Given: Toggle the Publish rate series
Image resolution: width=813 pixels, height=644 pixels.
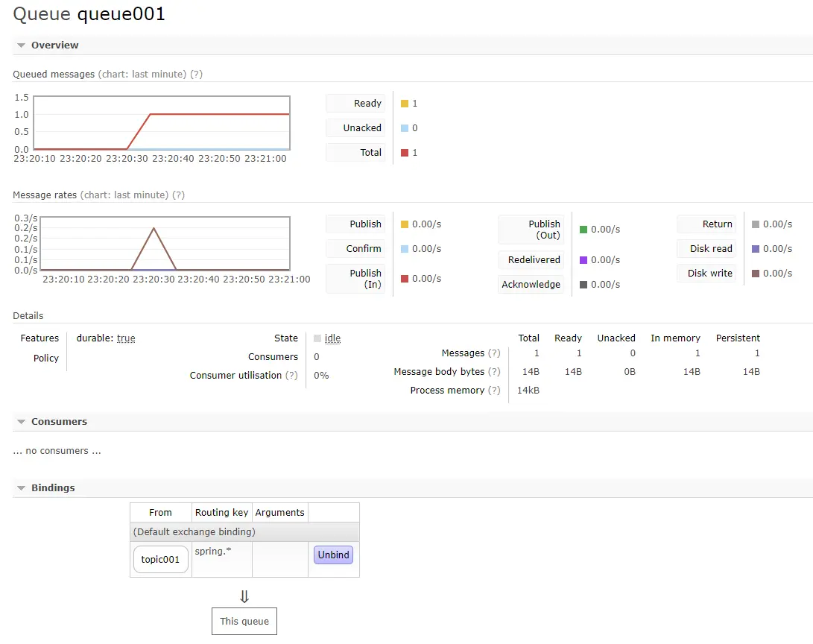Looking at the screenshot, I should [355, 224].
